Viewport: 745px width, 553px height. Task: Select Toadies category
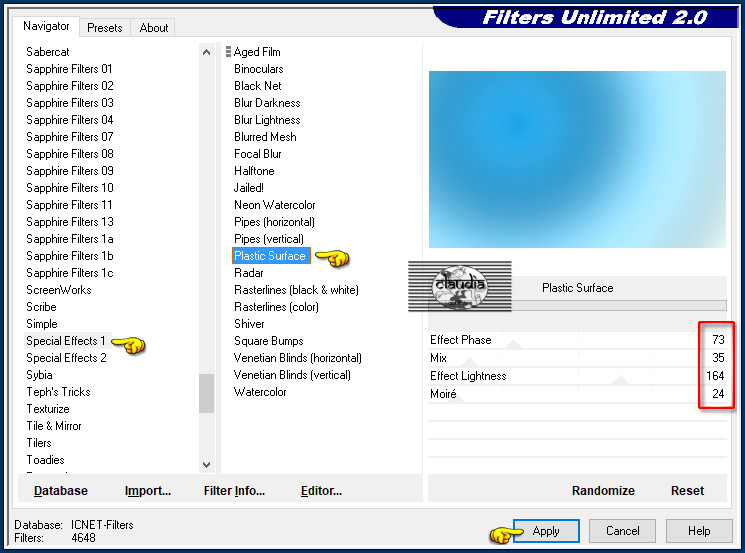click(45, 460)
